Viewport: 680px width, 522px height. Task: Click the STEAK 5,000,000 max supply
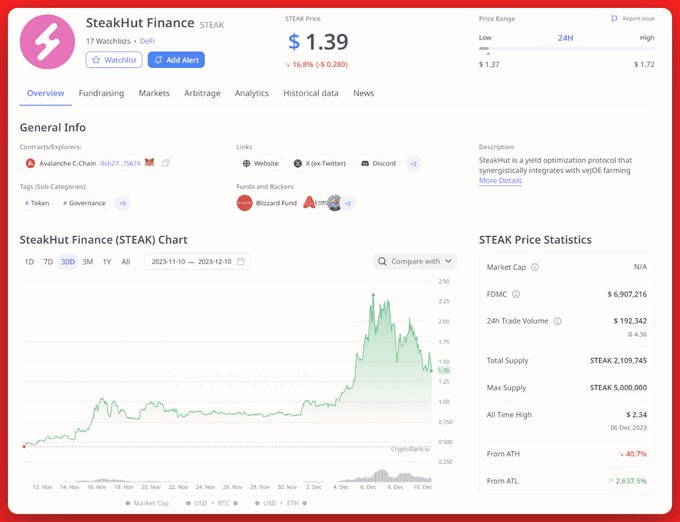(618, 387)
